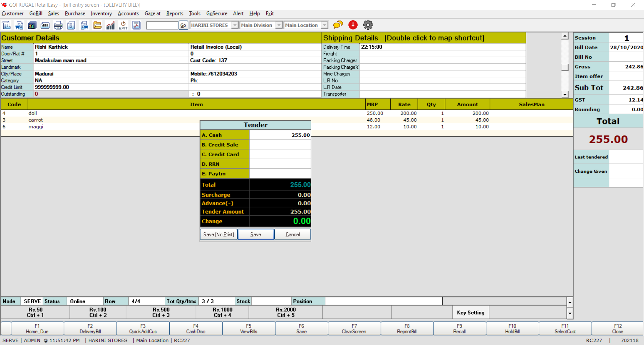Click the EXIT power icon
Viewport: 644px width, 345px height.
(123, 25)
